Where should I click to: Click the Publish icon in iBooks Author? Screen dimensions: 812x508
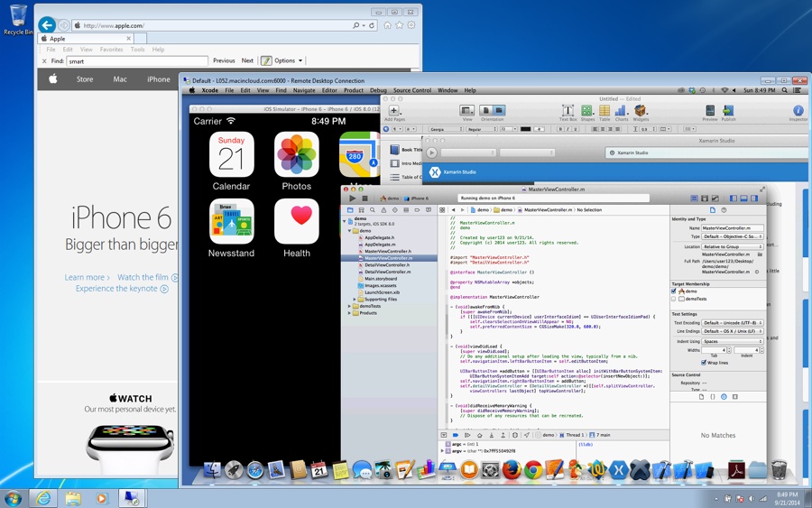pos(728,112)
